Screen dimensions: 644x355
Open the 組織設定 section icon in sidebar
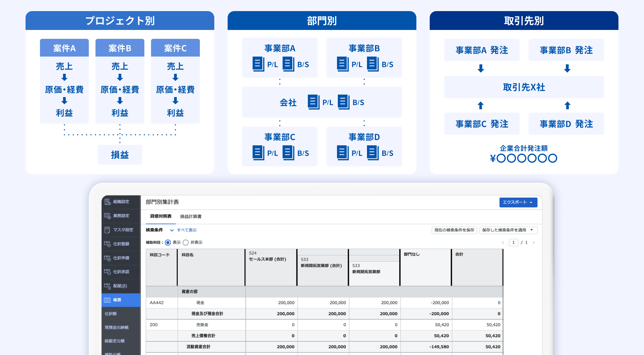(x=108, y=202)
